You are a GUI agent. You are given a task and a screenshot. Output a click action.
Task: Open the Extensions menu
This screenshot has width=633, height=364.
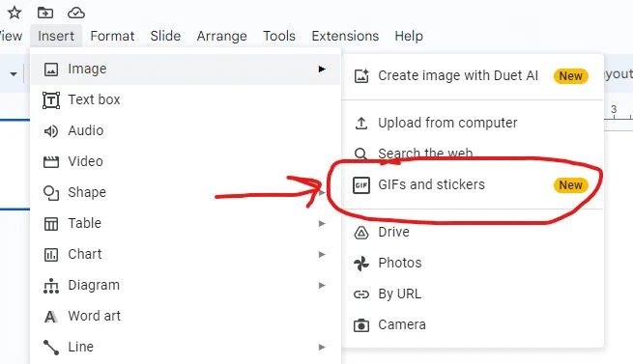pyautogui.click(x=345, y=36)
